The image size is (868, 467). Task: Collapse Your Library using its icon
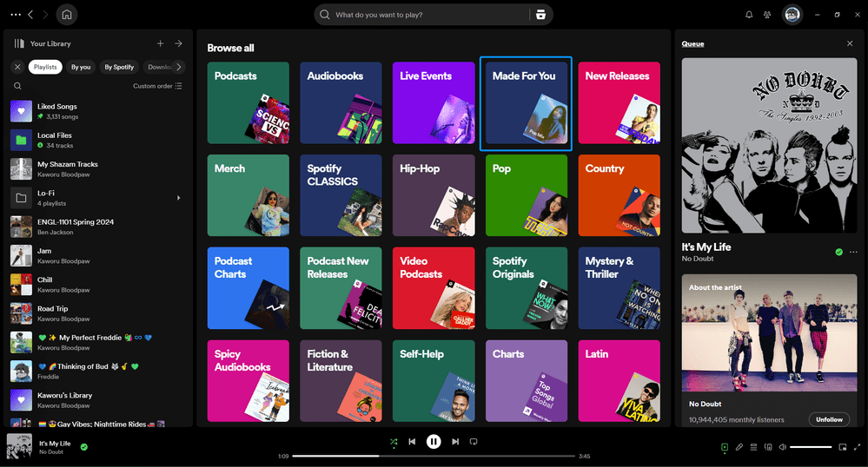point(19,43)
